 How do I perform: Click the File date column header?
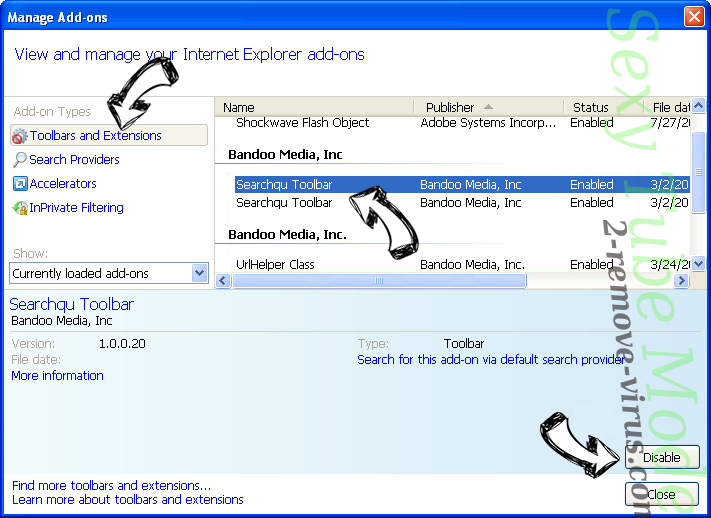pyautogui.click(x=668, y=108)
